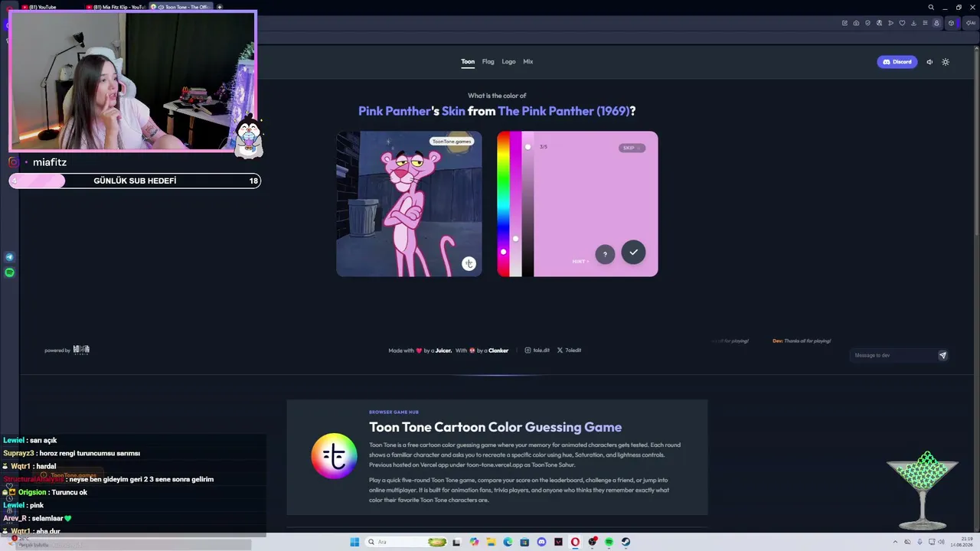Click the 'Toon Tone Cartoon Color Guessing Game' heading
This screenshot has width=980, height=551.
[x=495, y=427]
